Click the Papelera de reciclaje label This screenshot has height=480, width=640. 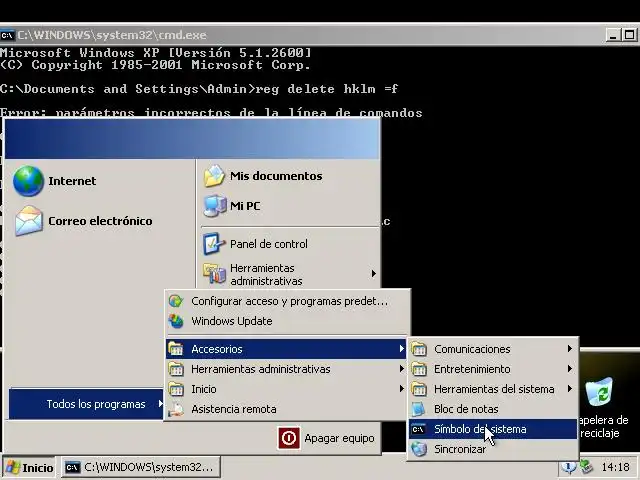pos(603,427)
